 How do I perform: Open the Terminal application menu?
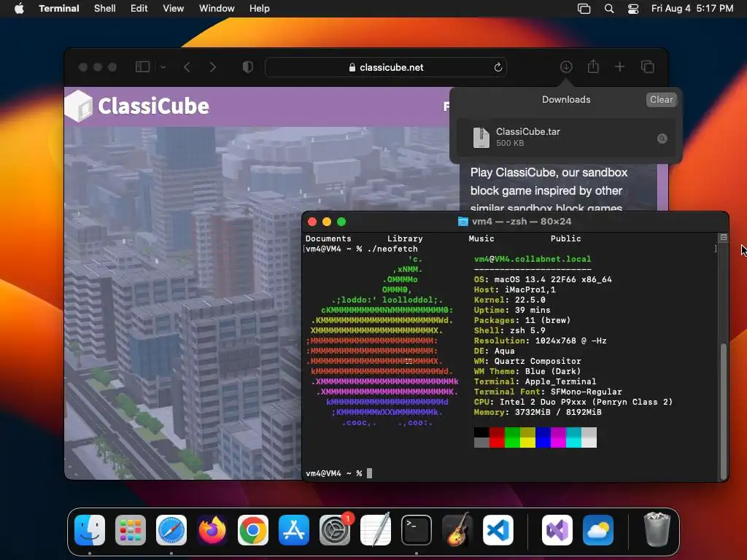(x=58, y=8)
